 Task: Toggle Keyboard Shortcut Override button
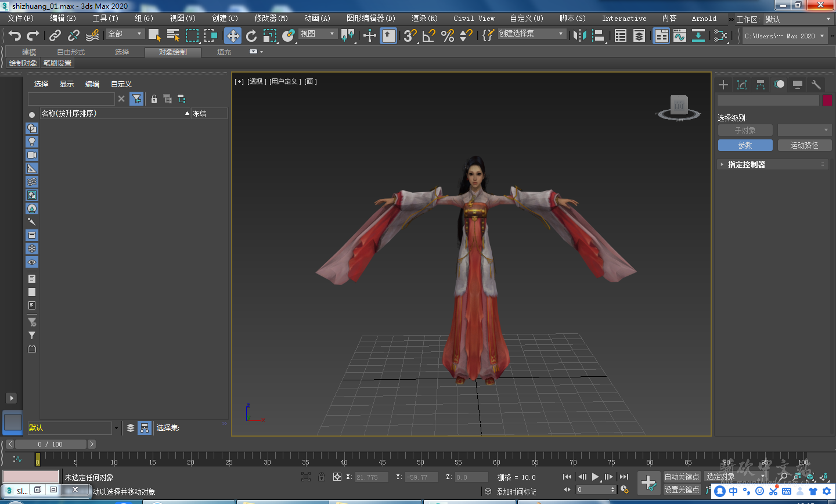tap(388, 35)
